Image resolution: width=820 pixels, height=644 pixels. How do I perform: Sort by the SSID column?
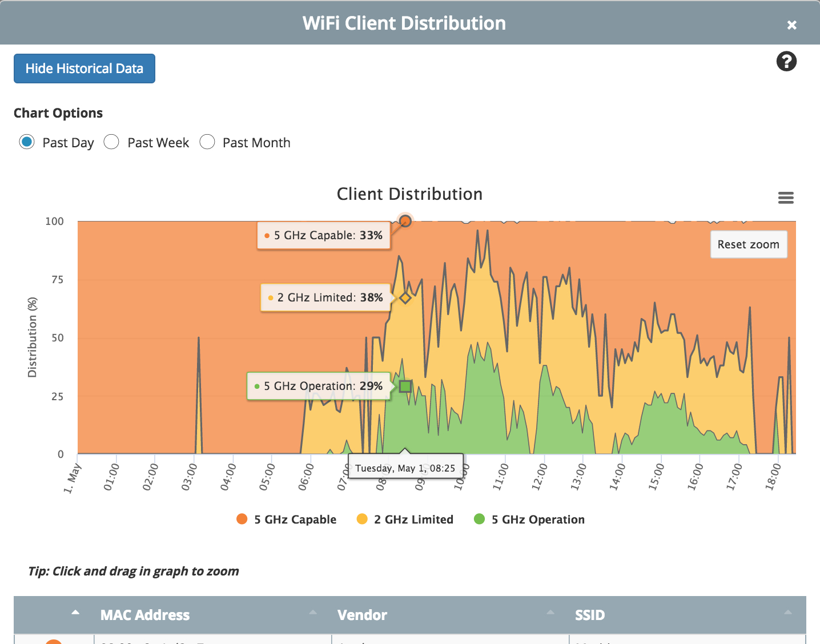tap(589, 615)
